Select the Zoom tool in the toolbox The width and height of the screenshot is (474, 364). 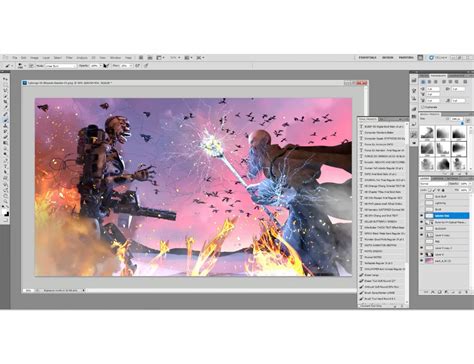[5, 201]
